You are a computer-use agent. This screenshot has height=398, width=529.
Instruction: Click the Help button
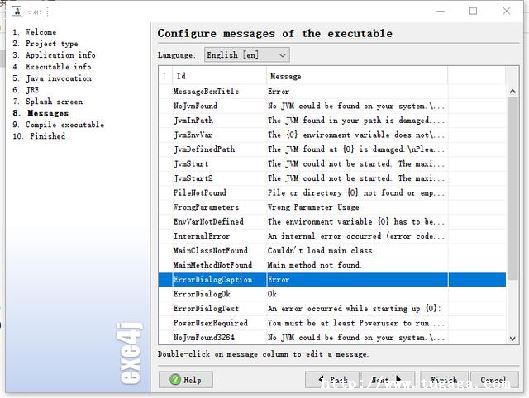tap(186, 380)
